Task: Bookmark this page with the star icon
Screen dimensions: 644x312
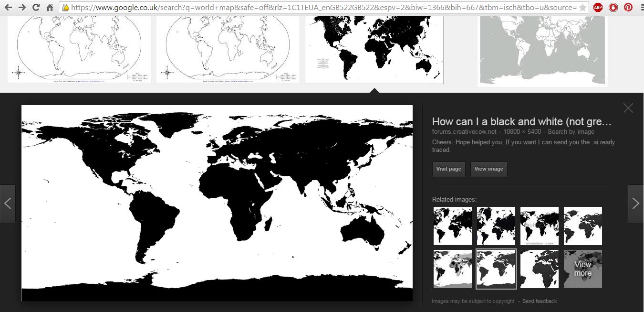Action: coord(582,8)
